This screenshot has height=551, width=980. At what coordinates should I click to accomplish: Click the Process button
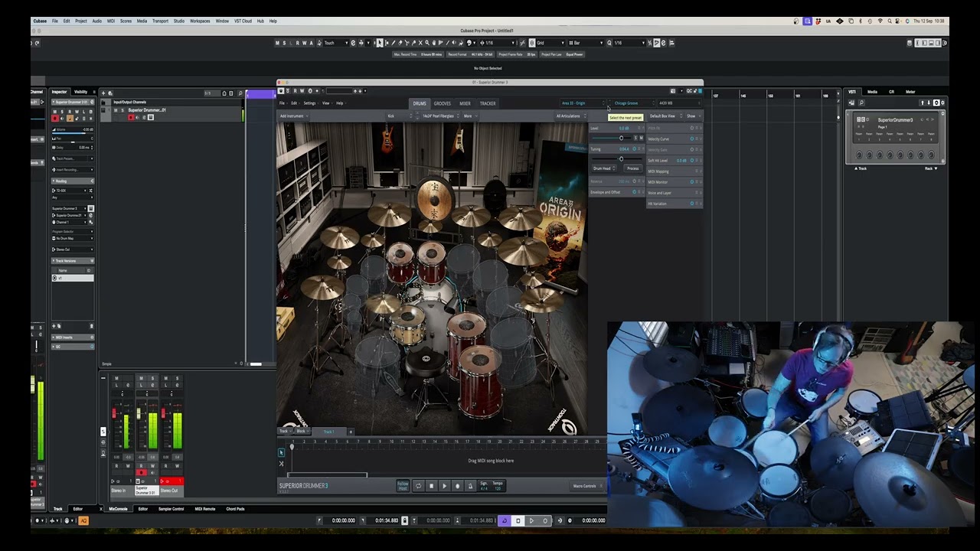coord(632,168)
